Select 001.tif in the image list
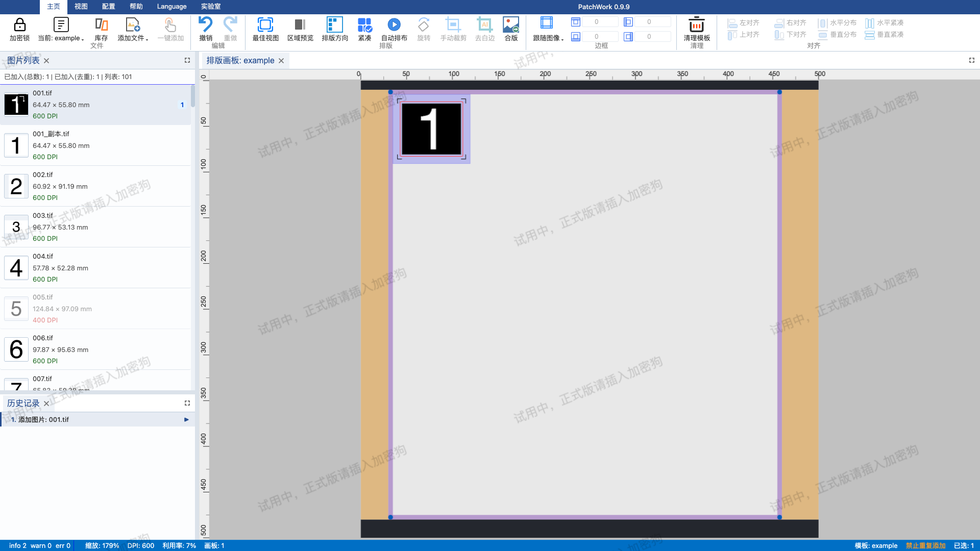 (95, 105)
